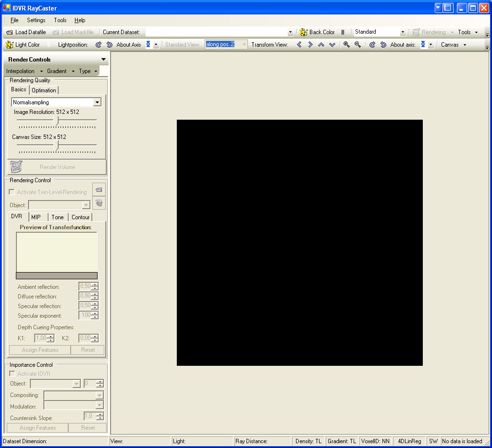Switch to the MIP tab
The height and width of the screenshot is (448, 492).
pyautogui.click(x=36, y=217)
